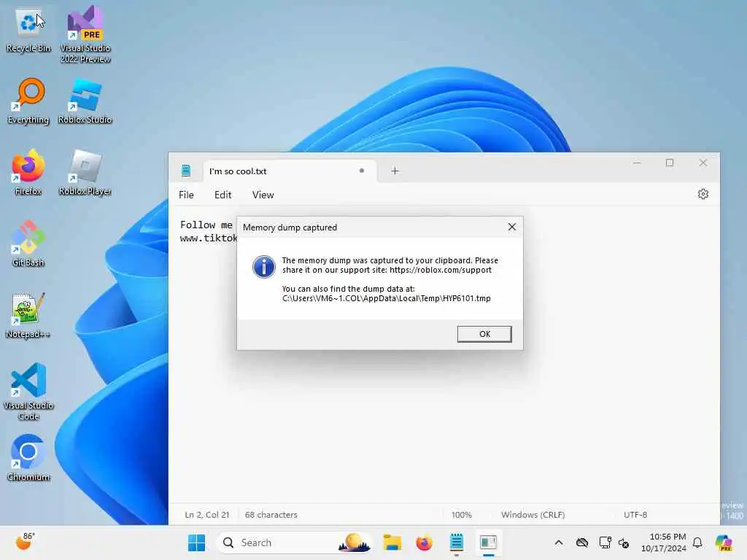
Task: Select the Git Bash desktop icon
Action: 28,244
